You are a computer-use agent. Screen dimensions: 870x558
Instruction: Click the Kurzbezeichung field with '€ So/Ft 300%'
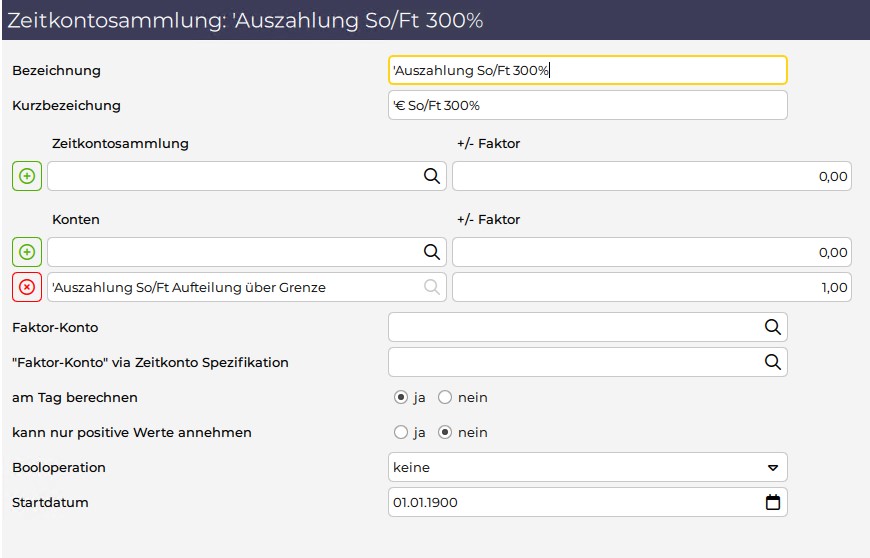tap(588, 105)
